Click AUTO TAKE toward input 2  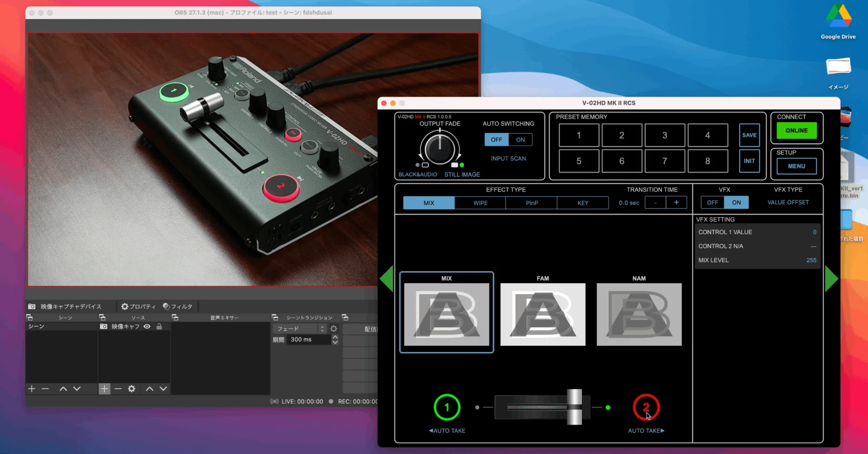pyautogui.click(x=646, y=431)
